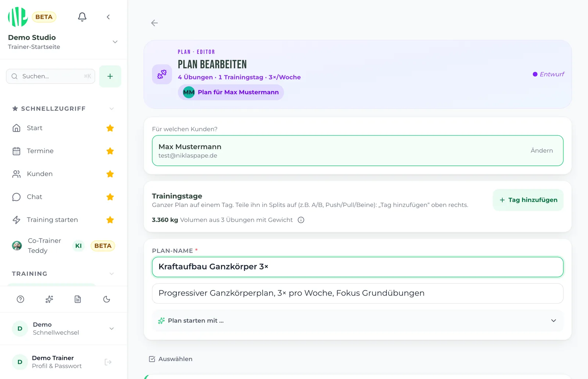
Task: Toggle the star next to Termine
Action: [110, 151]
